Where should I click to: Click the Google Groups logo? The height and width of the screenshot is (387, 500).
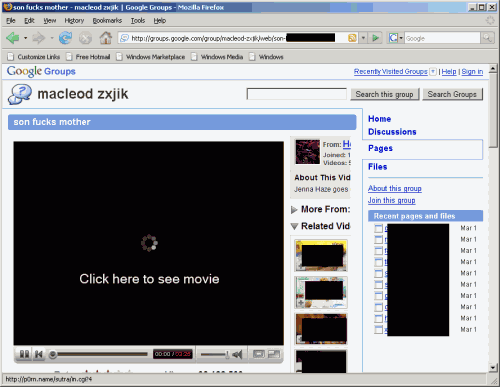[41, 71]
